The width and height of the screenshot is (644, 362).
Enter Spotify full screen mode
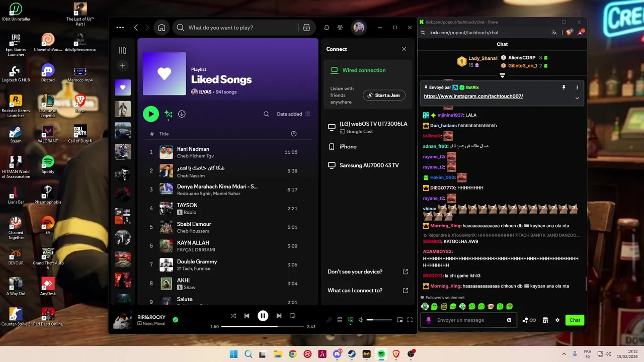[410, 320]
